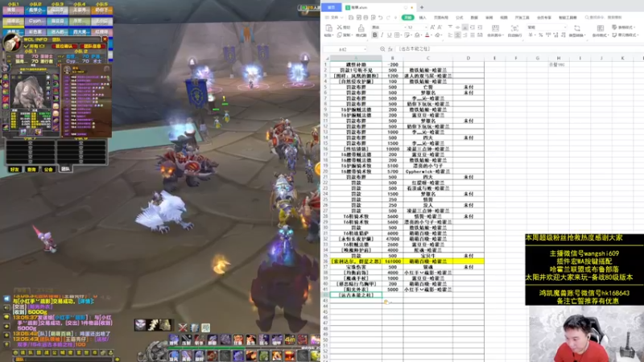The width and height of the screenshot is (644, 362).
Task: Open the cell style dropdown
Action: 624,35
